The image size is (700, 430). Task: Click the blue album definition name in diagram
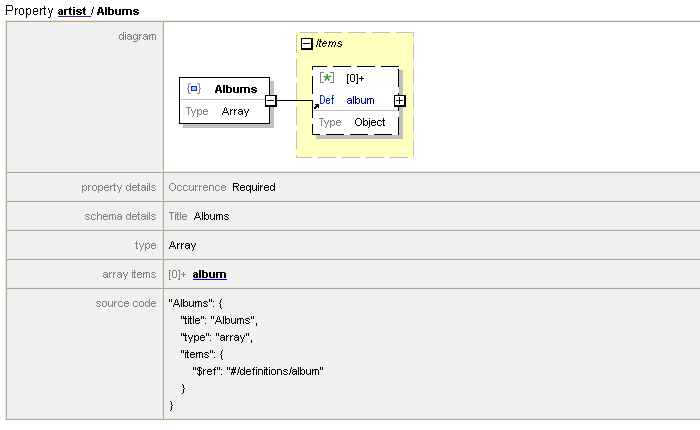[x=360, y=100]
